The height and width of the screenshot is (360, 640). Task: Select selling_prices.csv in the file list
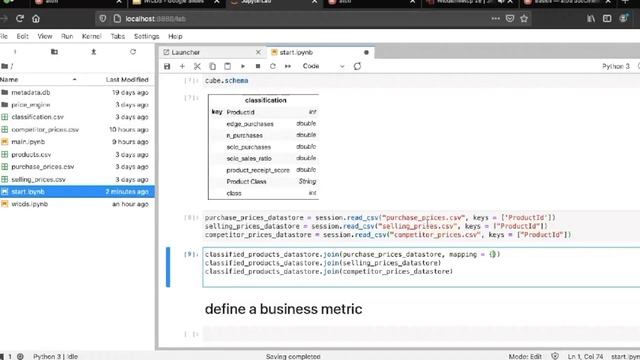[x=77, y=179]
